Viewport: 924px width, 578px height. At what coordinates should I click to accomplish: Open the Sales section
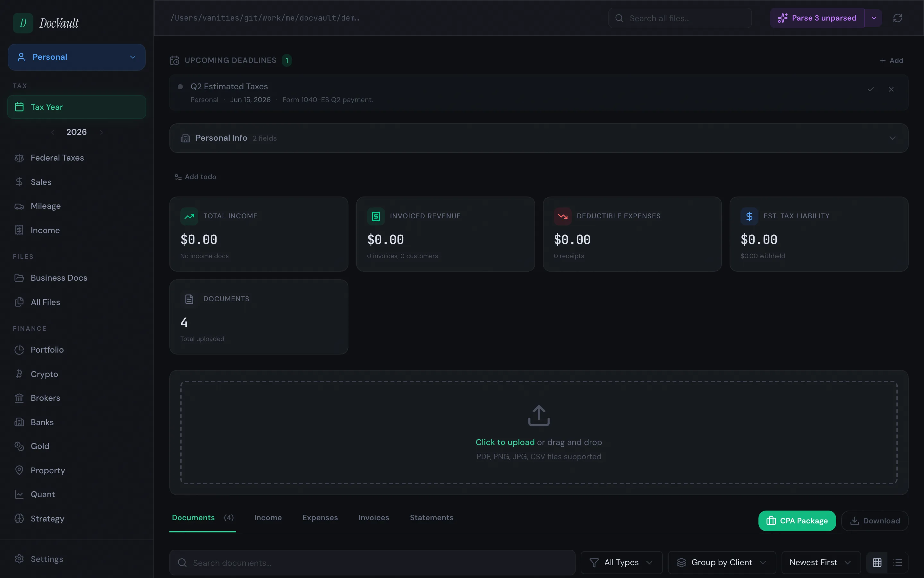[76, 182]
